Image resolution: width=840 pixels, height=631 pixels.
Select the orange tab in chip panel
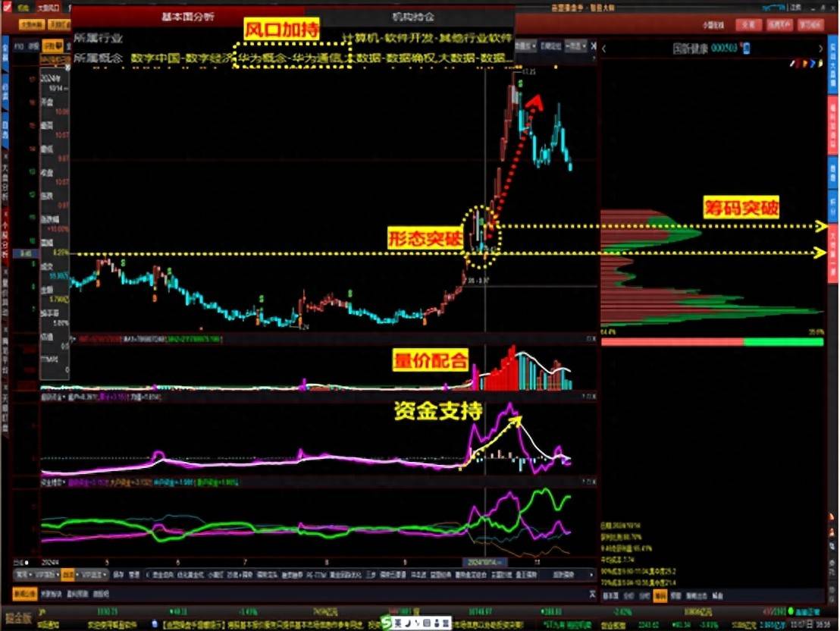coord(660,595)
